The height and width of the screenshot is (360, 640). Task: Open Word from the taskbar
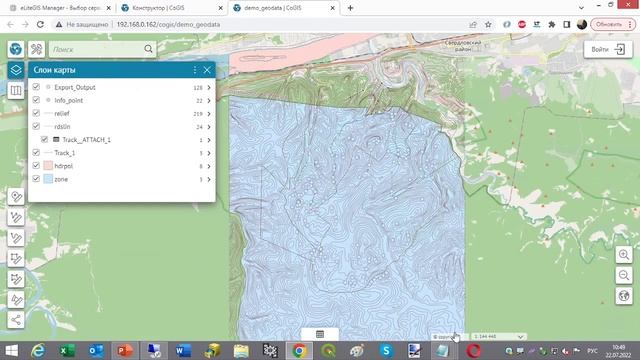(x=183, y=351)
